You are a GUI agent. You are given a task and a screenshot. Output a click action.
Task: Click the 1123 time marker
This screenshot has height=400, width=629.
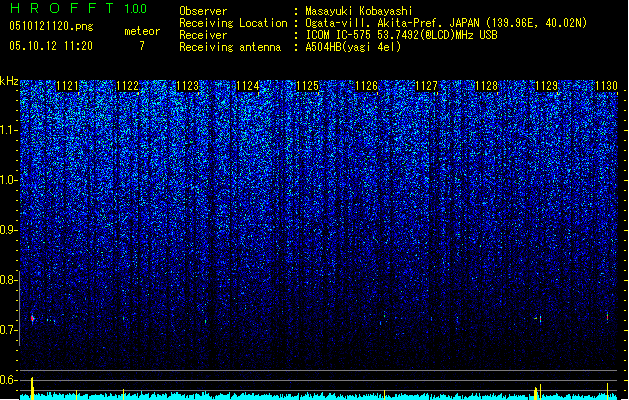click(187, 86)
